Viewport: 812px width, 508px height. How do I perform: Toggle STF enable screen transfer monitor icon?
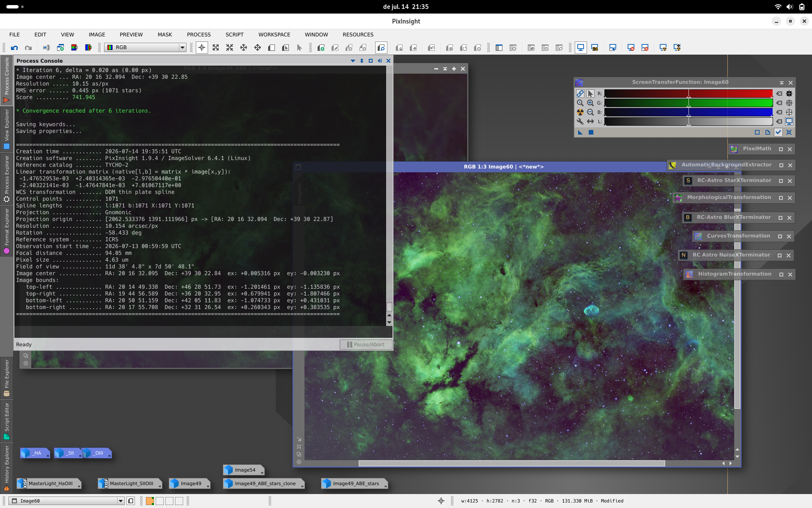click(789, 121)
